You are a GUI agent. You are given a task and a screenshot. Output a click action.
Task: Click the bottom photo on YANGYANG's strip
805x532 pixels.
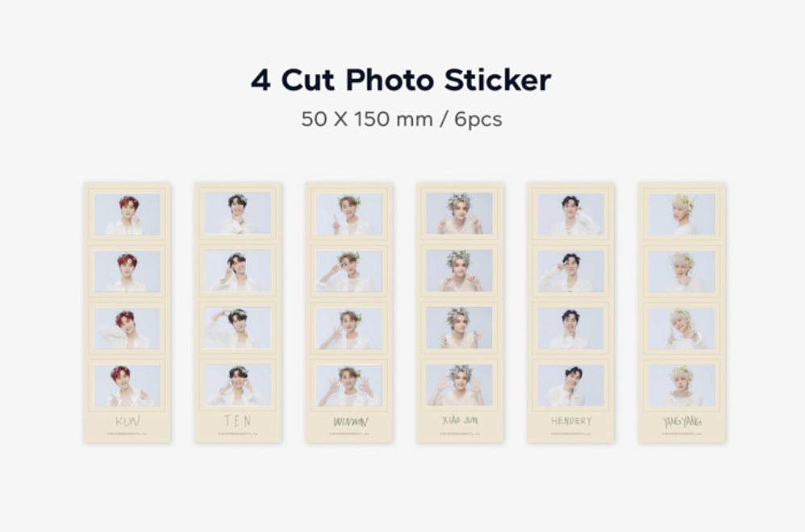coord(682,384)
